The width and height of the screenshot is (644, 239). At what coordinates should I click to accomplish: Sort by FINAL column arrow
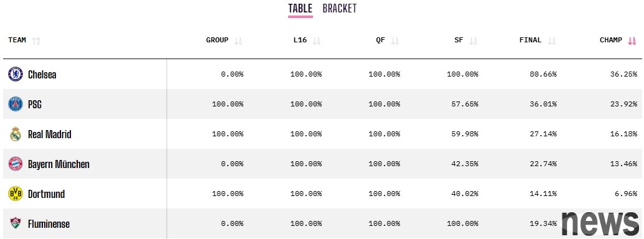[551, 40]
